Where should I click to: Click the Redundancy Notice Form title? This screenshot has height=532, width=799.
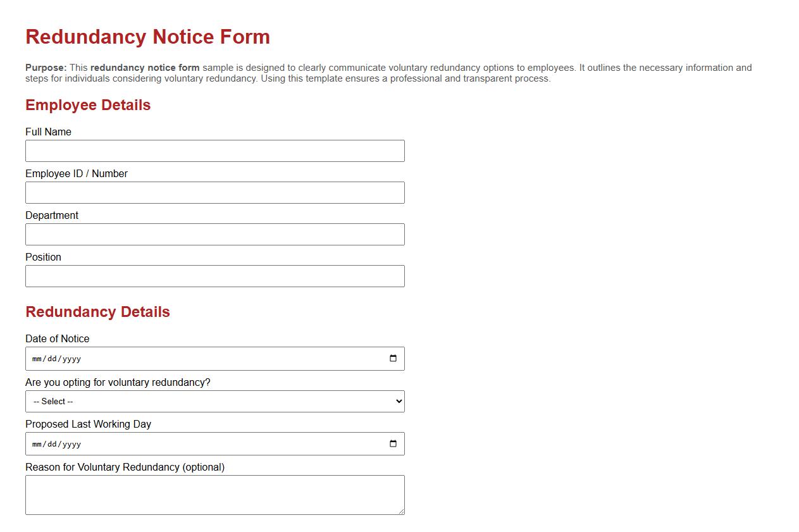(x=147, y=37)
